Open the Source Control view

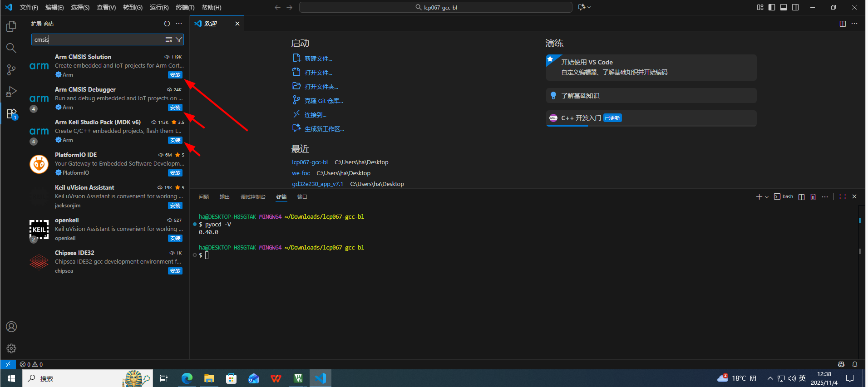coord(11,70)
